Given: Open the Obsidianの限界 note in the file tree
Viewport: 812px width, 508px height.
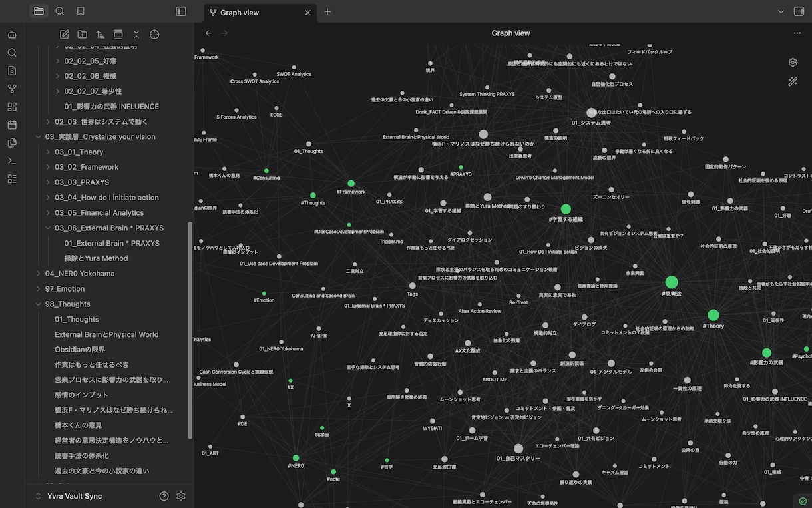Looking at the screenshot, I should [x=80, y=350].
